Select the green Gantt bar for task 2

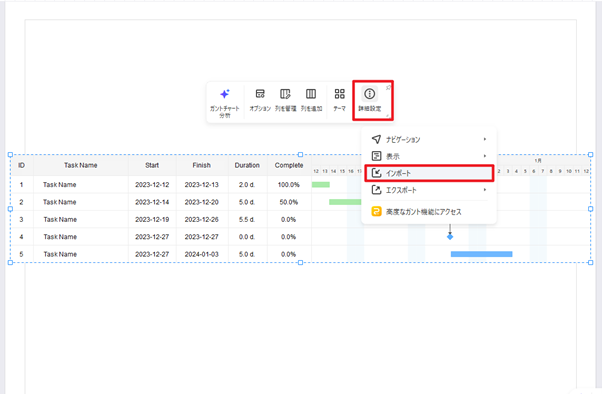pos(345,202)
